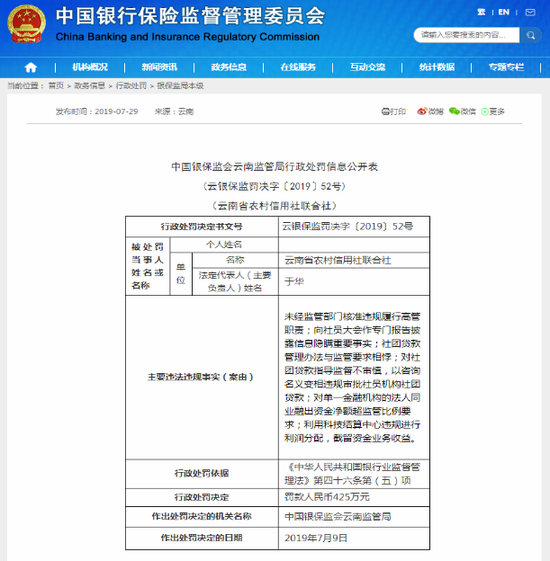Click the search magnifier button
The height and width of the screenshot is (561, 550).
531,35
